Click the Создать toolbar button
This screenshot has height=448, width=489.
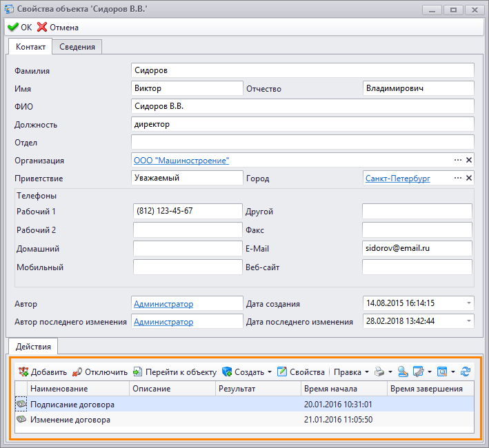243,372
